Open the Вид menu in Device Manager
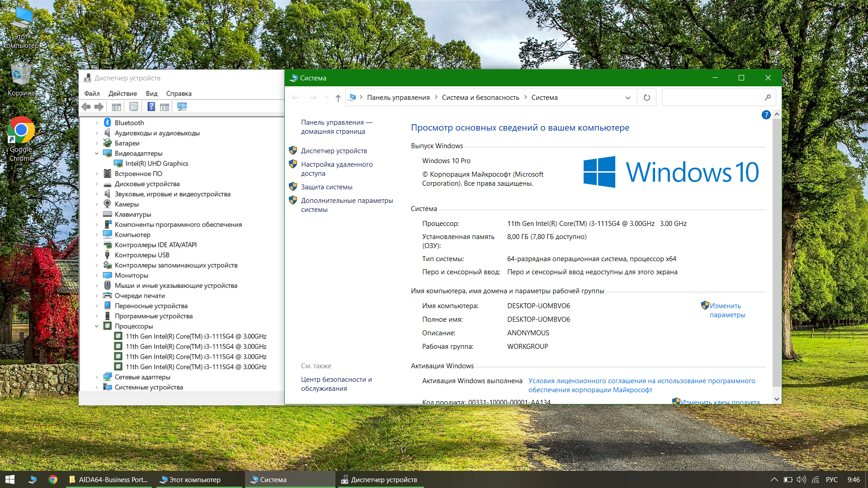The width and height of the screenshot is (868, 488). pos(151,94)
